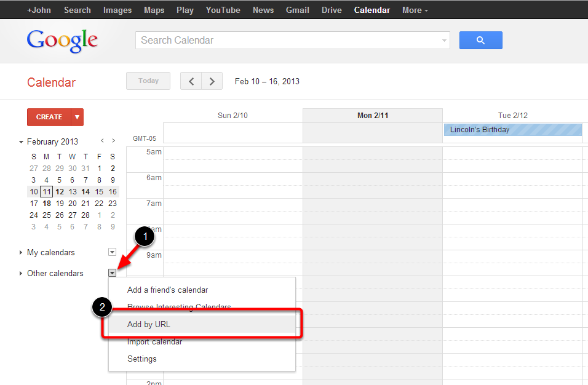Open search options dropdown in search box
588x385 pixels.
pyautogui.click(x=444, y=41)
